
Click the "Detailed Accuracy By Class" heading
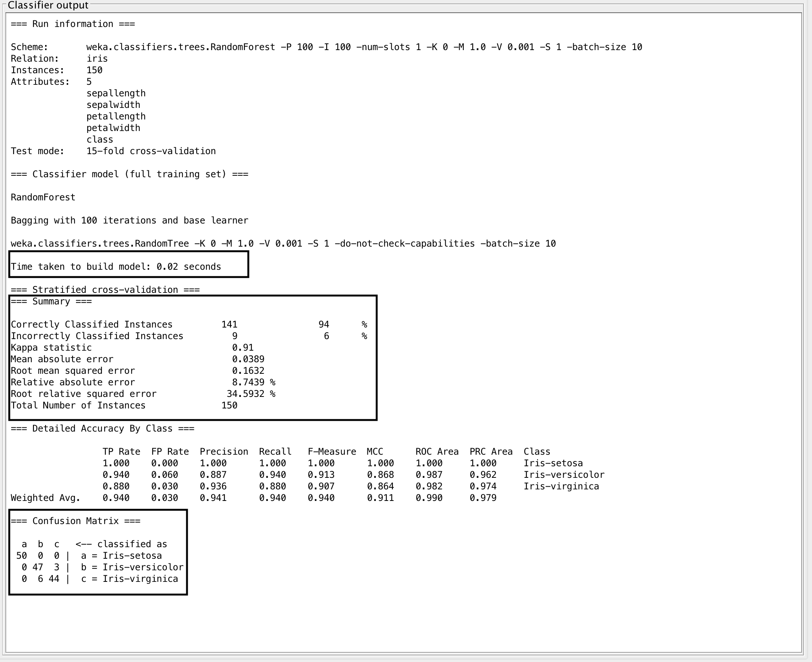[x=102, y=428]
